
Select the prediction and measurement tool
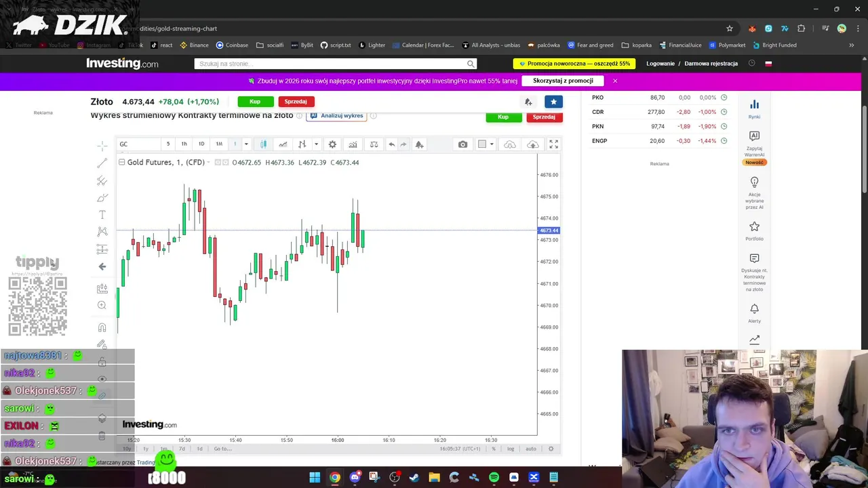[x=102, y=249]
